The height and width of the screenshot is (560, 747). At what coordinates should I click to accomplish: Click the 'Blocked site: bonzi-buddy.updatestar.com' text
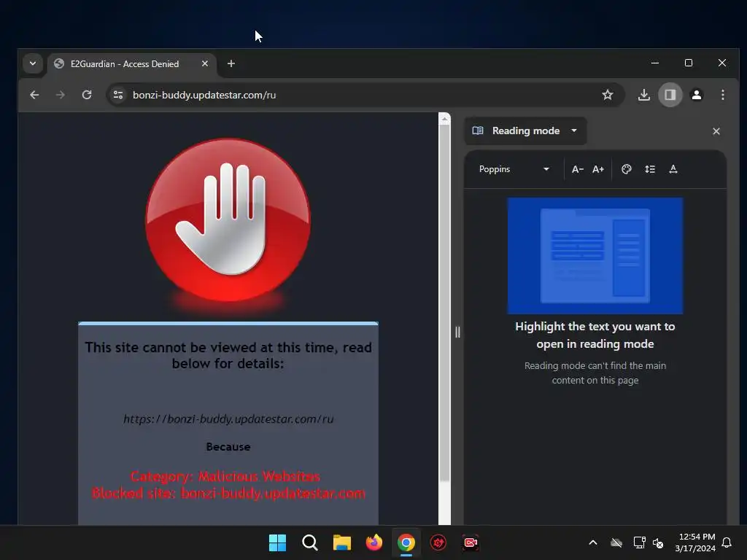(228, 493)
